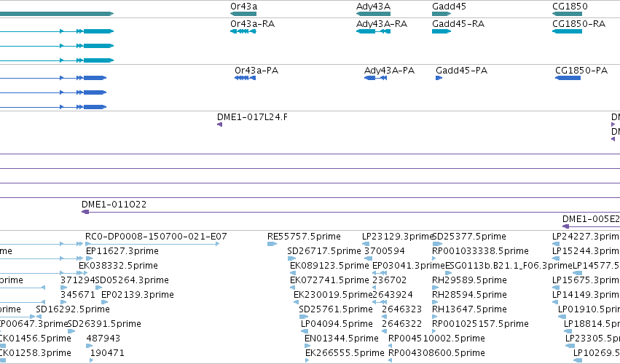This screenshot has width=620, height=364.
Task: Click the DME1-005E2 purple arrow end
Action: pos(566,226)
